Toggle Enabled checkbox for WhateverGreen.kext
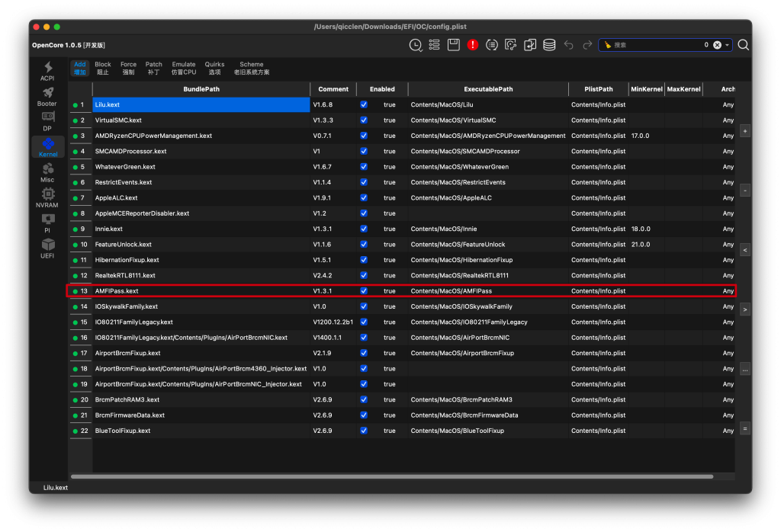The height and width of the screenshot is (532, 781). [x=364, y=167]
